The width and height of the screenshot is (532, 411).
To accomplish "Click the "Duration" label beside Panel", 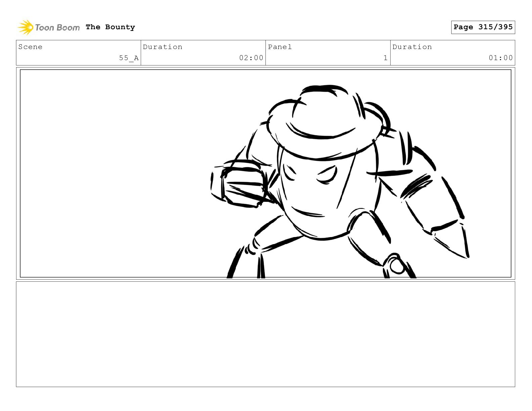I will (x=412, y=47).
